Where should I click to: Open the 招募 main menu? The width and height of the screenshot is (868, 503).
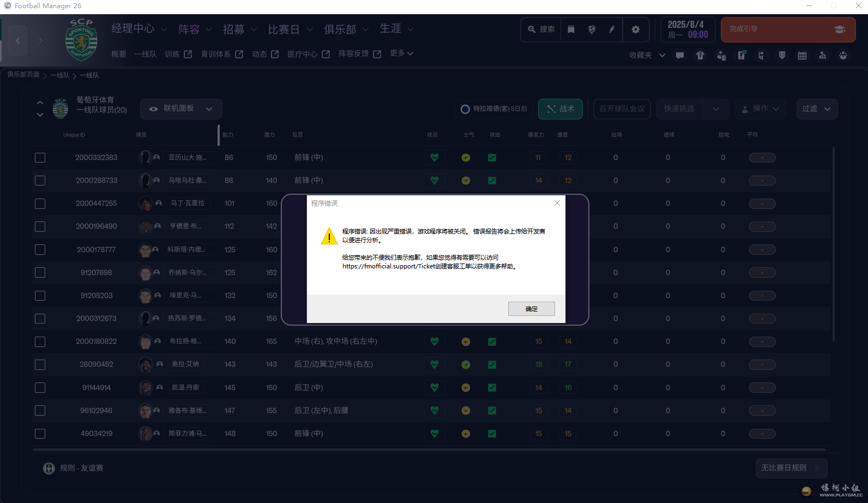pos(234,29)
